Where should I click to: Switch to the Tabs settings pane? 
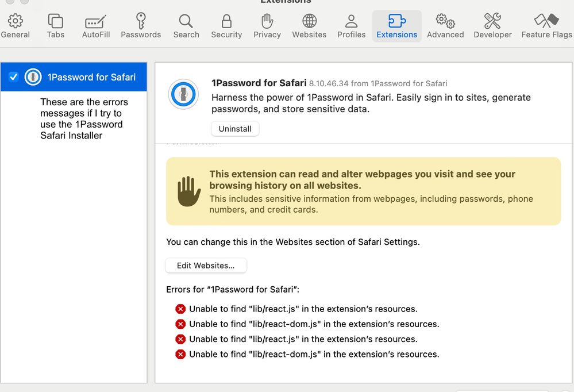coord(56,26)
